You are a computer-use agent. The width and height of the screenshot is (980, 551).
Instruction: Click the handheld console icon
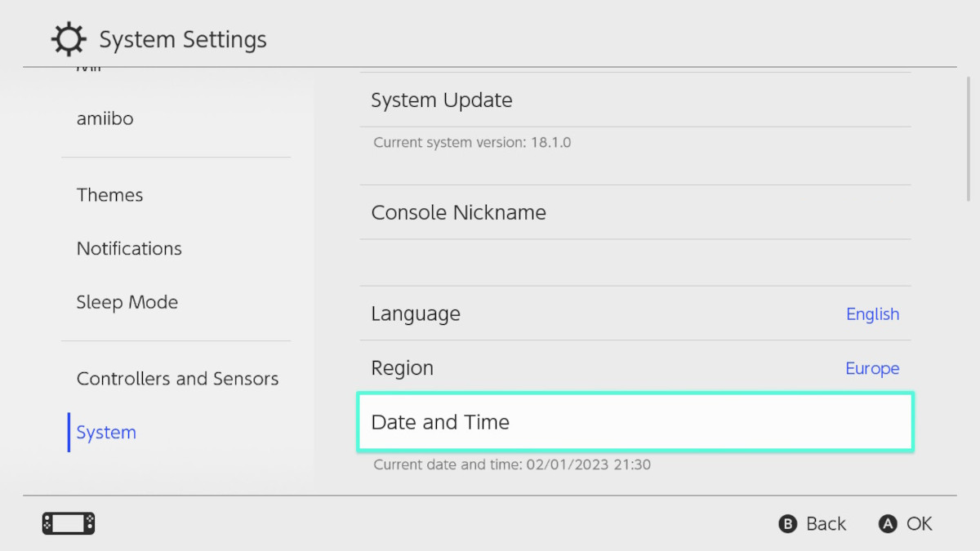pyautogui.click(x=69, y=523)
